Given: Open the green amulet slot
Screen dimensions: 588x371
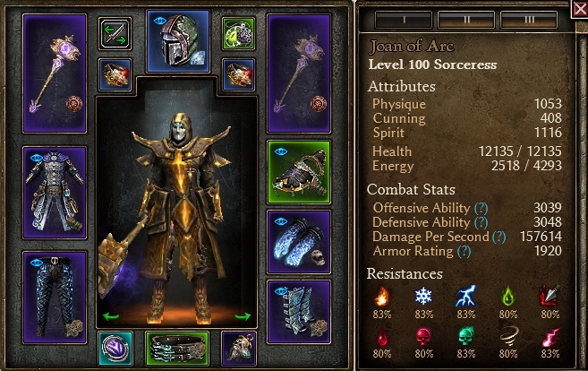Looking at the screenshot, I should (x=238, y=33).
